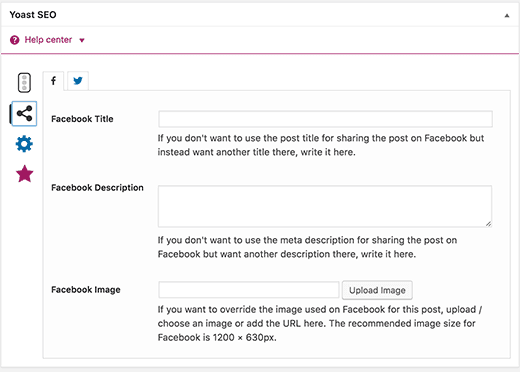This screenshot has width=520, height=372.
Task: Click the description textarea resize handle
Action: click(x=488, y=224)
